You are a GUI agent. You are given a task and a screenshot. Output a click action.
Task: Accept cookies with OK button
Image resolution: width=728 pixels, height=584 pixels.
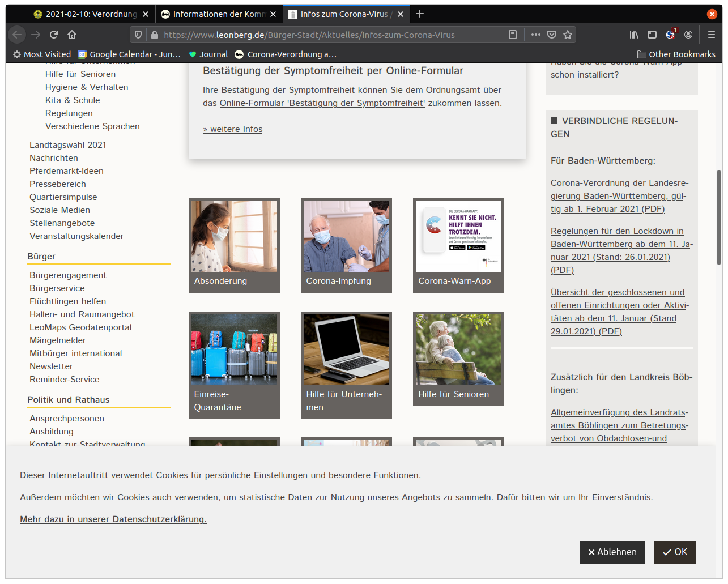[x=675, y=552]
